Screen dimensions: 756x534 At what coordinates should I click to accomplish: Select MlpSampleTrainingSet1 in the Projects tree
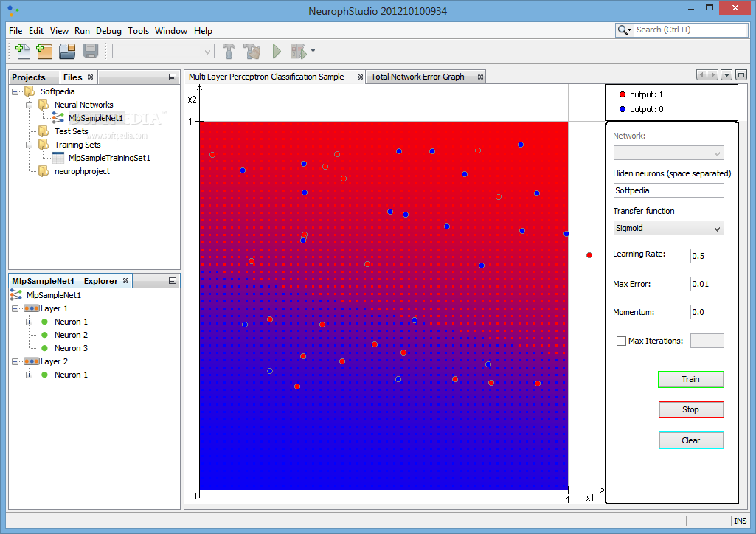[109, 158]
